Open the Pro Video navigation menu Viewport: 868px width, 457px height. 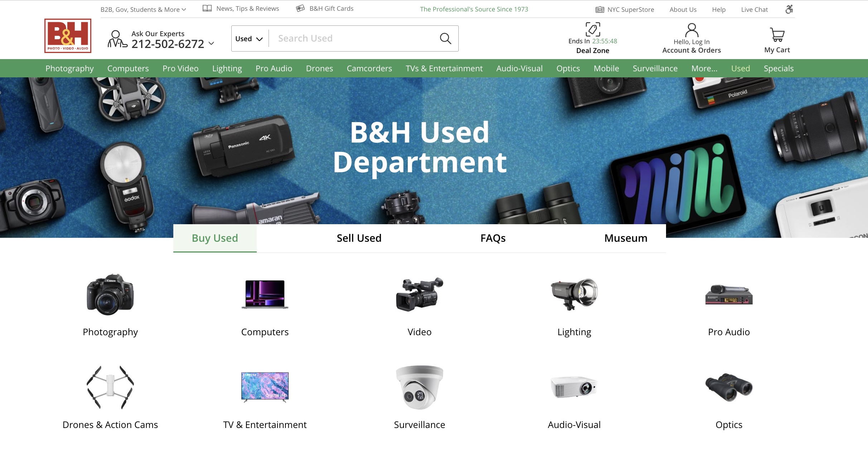(180, 68)
